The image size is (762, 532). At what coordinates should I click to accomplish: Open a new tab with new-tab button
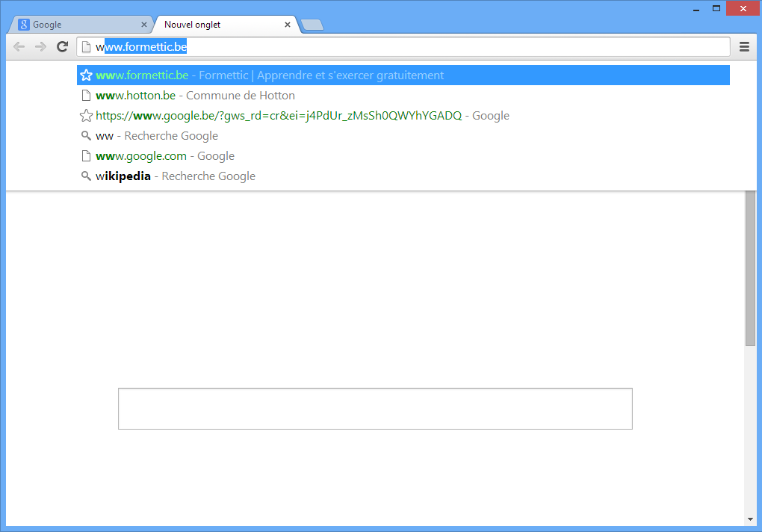click(312, 25)
